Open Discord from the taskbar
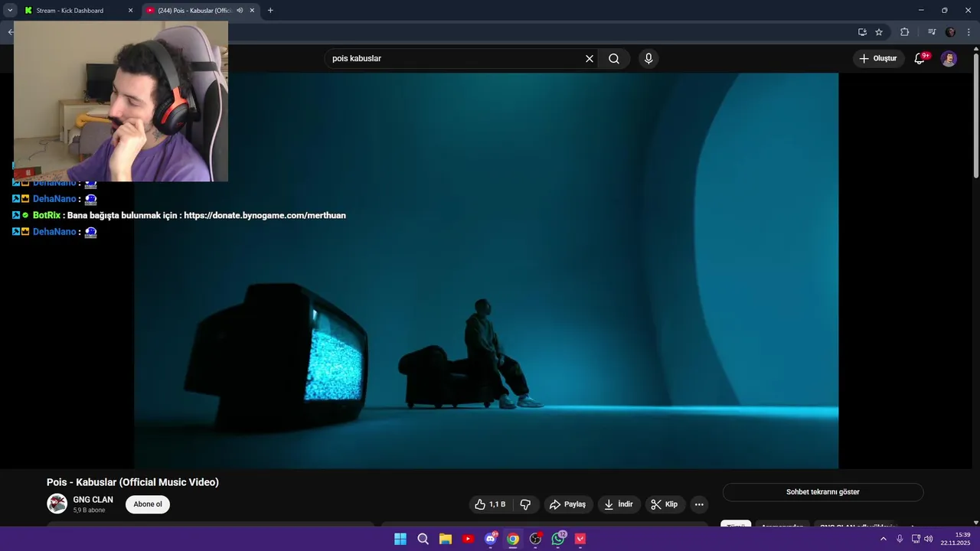The image size is (980, 551). click(491, 539)
